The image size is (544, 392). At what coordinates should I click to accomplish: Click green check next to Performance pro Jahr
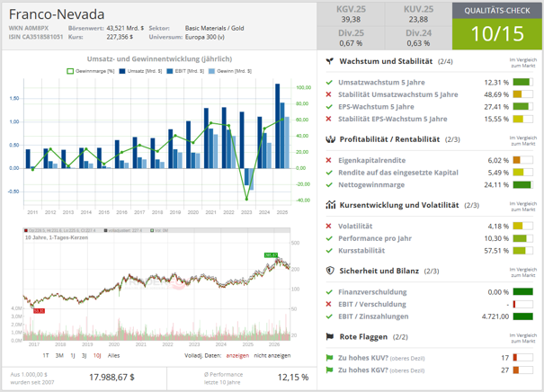329,238
